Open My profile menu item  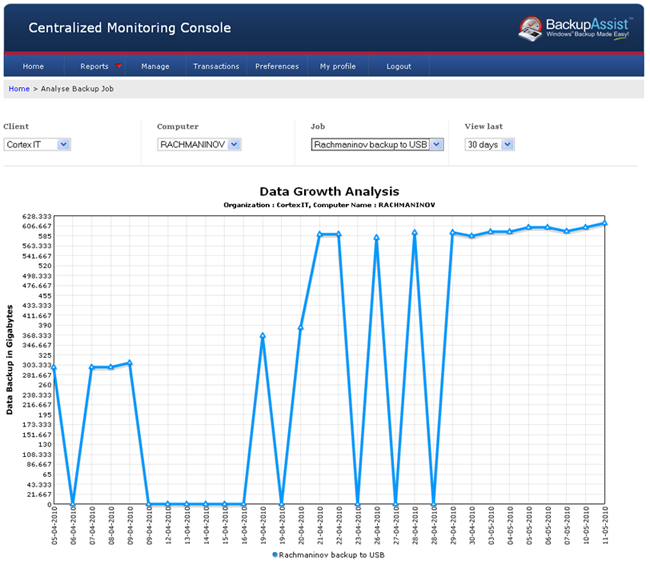338,66
